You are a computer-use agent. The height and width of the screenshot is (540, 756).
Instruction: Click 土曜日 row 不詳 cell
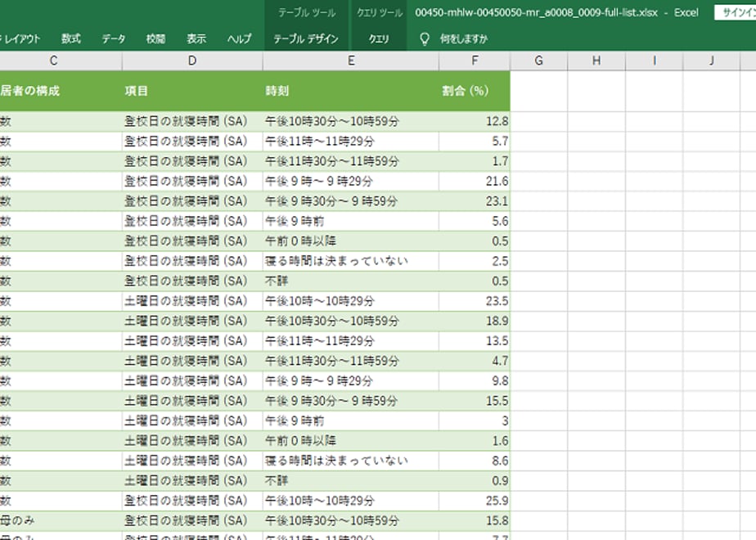351,481
